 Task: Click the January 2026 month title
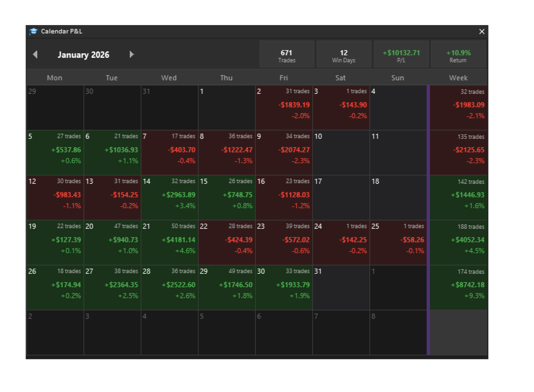[x=84, y=55]
